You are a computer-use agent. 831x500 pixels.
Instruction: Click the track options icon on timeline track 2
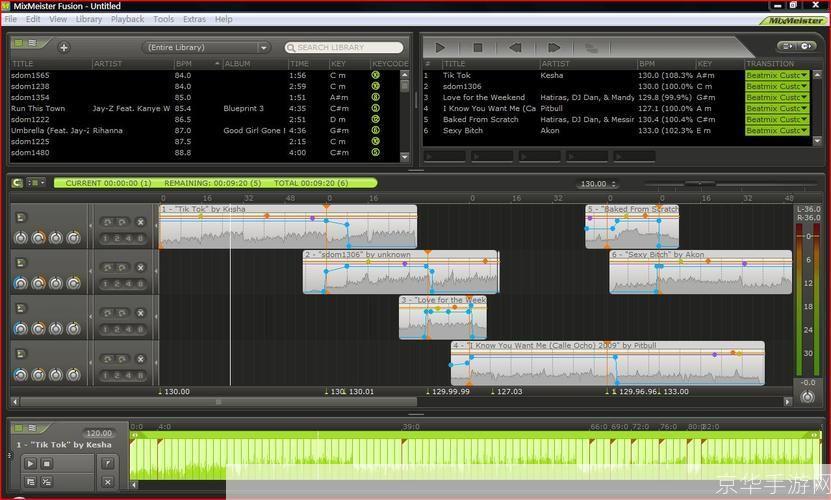click(x=20, y=263)
